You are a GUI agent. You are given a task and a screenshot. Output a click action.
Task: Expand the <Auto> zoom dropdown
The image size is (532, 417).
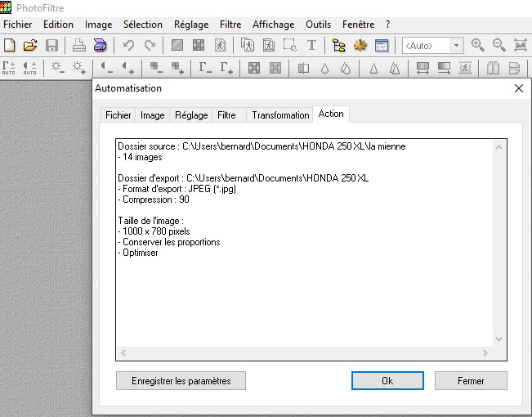point(456,46)
